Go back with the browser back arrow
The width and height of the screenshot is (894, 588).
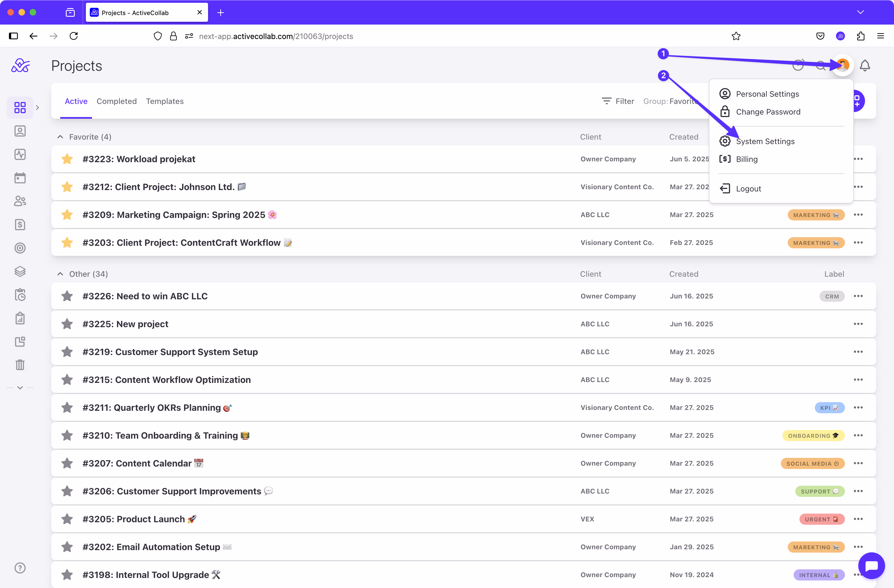(x=33, y=36)
